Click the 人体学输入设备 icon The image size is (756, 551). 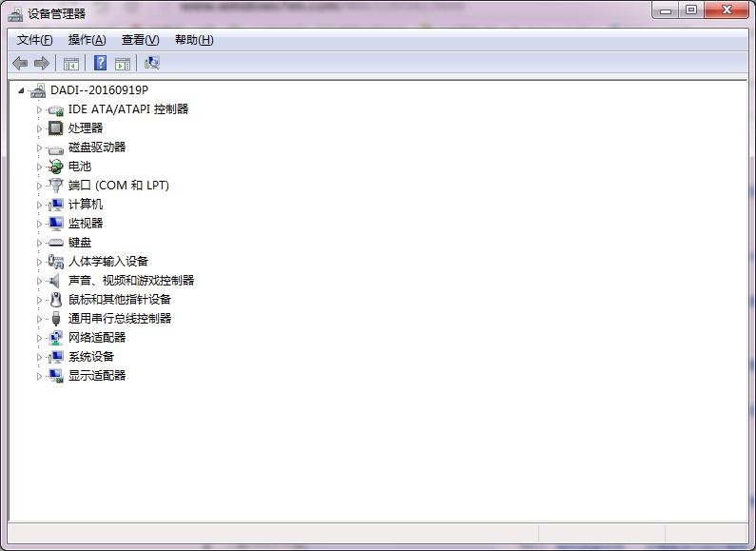[x=56, y=262]
